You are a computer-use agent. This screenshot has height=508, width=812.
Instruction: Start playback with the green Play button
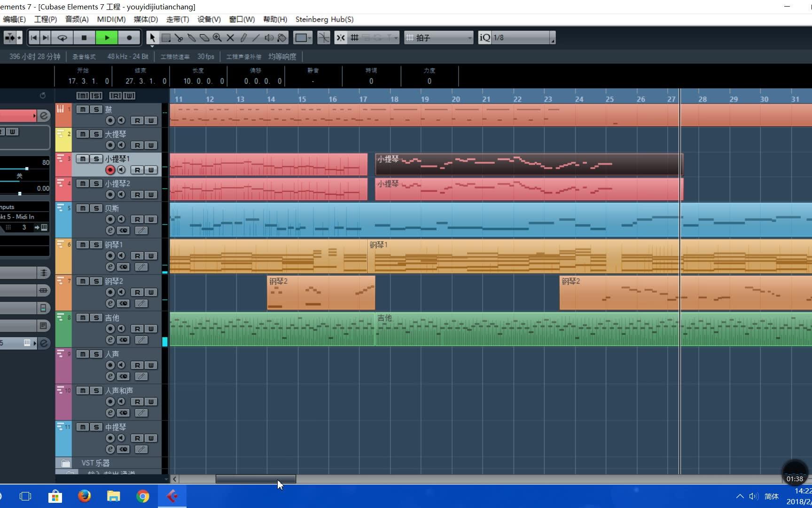(x=107, y=38)
